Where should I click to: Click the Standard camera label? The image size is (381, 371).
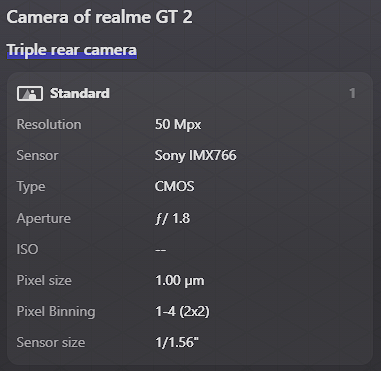[80, 93]
